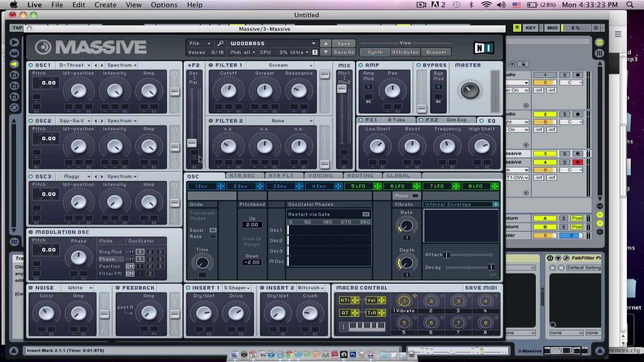Click the SAVE MIDI button
This screenshot has width=644, height=362.
[481, 288]
